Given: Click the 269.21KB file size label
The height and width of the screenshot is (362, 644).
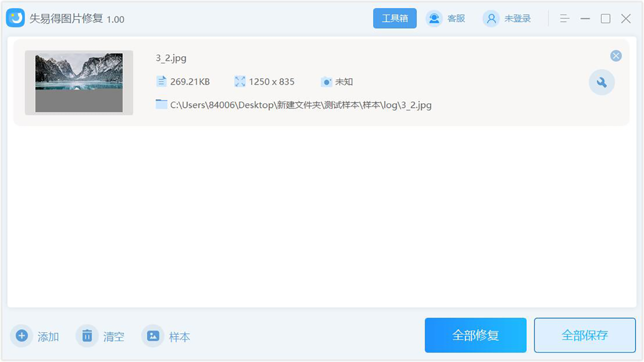Looking at the screenshot, I should point(190,81).
